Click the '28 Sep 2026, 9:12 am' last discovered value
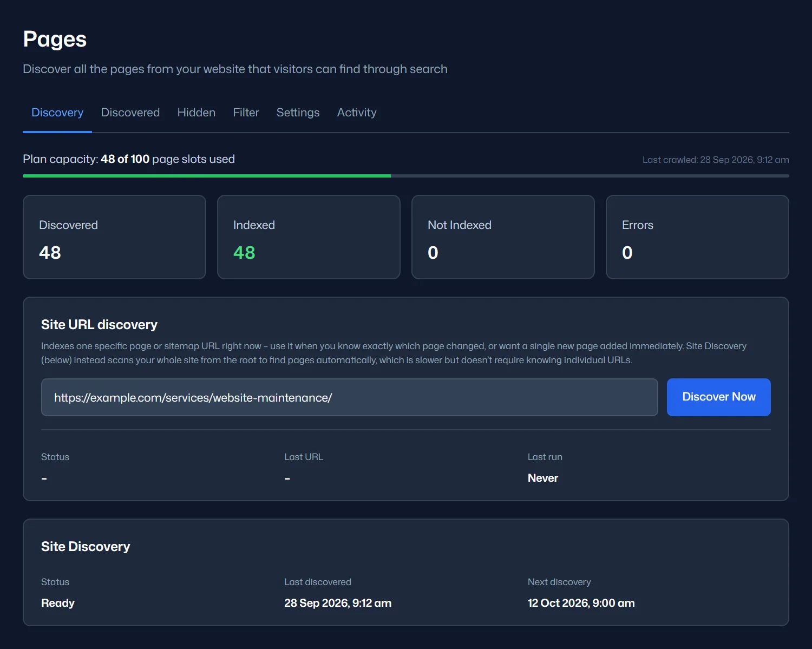The image size is (812, 649). coord(338,603)
